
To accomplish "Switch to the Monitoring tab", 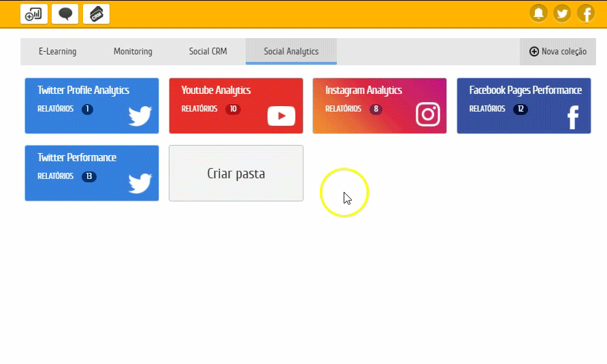I will point(133,52).
